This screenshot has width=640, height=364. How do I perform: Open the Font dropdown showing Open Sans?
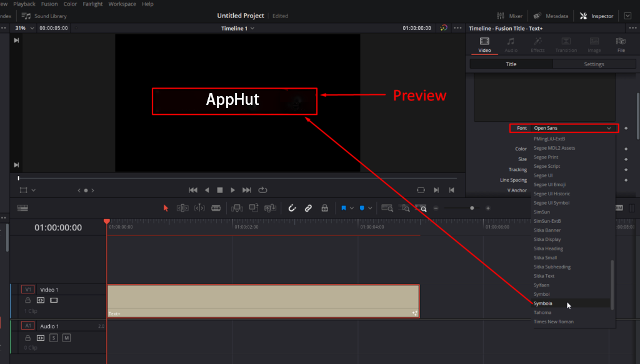click(572, 128)
